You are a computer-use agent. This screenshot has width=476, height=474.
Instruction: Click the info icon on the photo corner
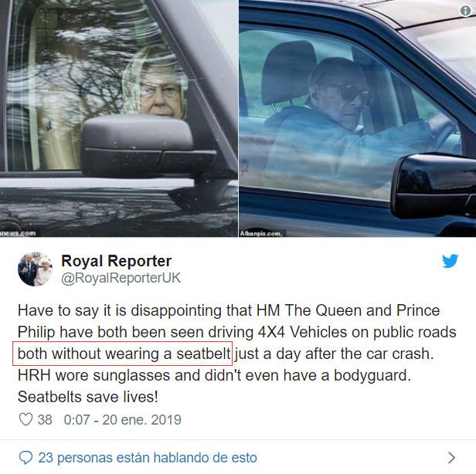pyautogui.click(x=465, y=11)
